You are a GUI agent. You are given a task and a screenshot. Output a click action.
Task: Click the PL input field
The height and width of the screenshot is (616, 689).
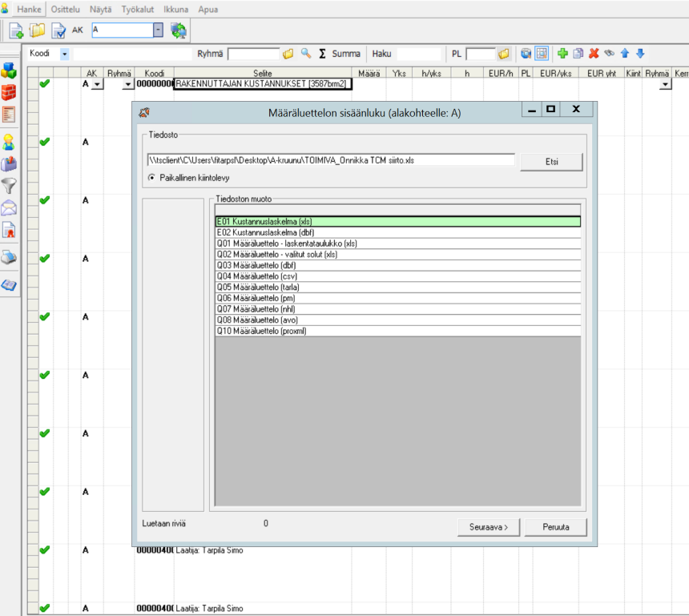[480, 54]
